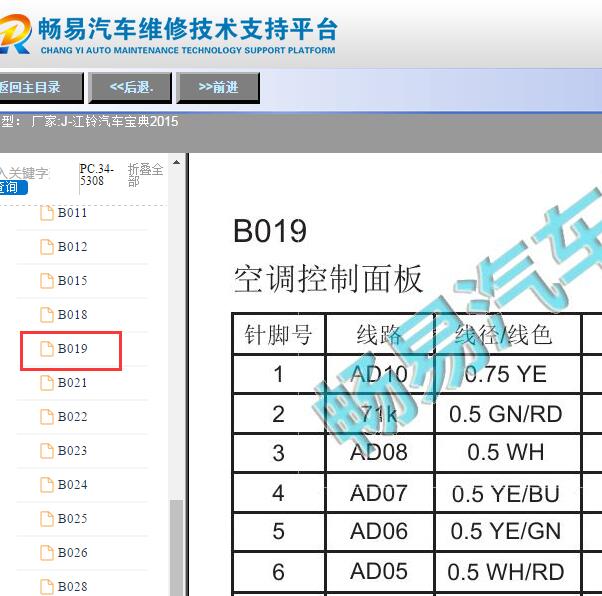The width and height of the screenshot is (602, 596).
Task: Click the 针脚号 column header
Action: click(x=279, y=334)
